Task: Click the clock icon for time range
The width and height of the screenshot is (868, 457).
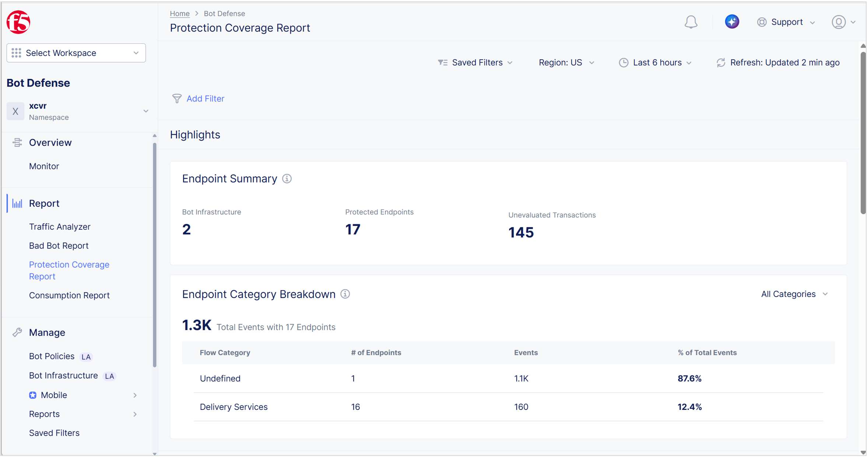Action: coord(623,63)
